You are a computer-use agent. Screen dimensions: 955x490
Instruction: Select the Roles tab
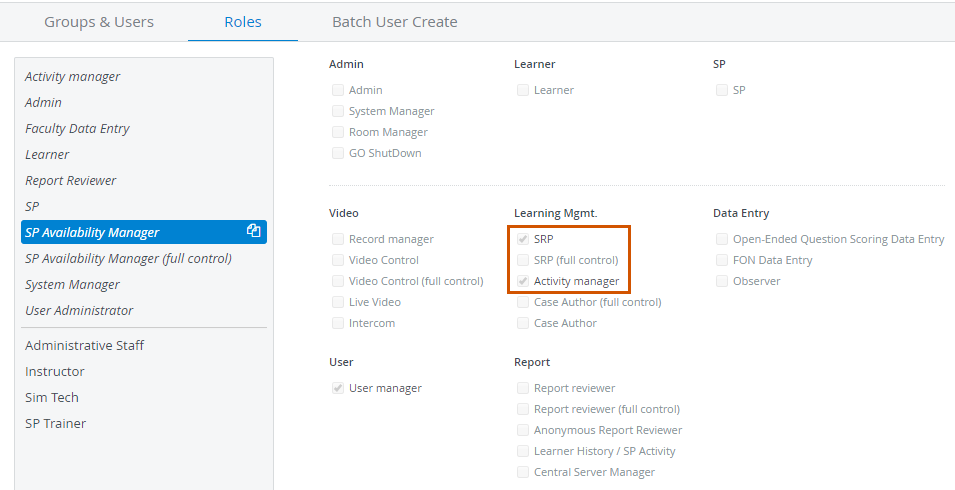243,22
